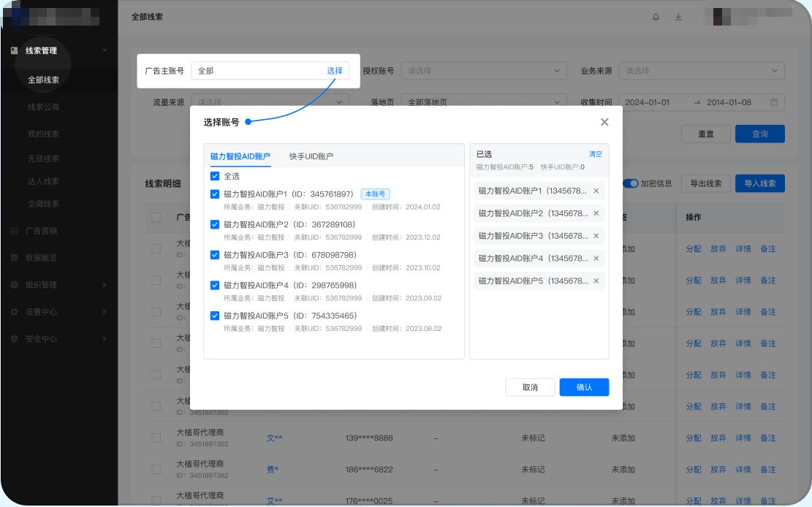This screenshot has height=507, width=812.
Task: Open the 业务来源 dropdown
Action: tap(702, 70)
